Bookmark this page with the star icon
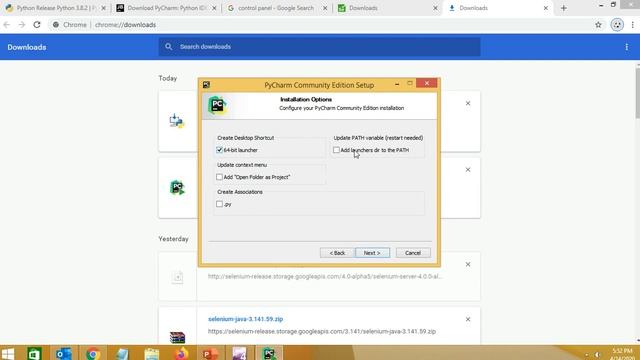The image size is (640, 360). point(598,25)
